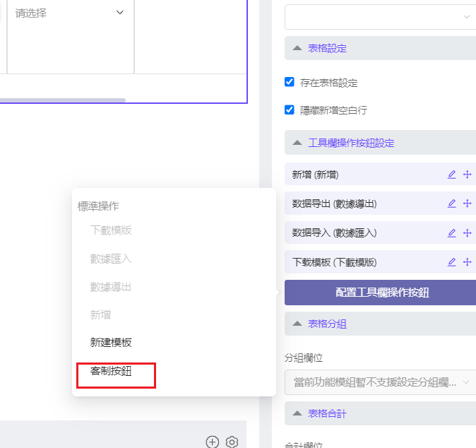Select 新增 in the popup menu
Image resolution: width=476 pixels, height=448 pixels.
tap(100, 314)
